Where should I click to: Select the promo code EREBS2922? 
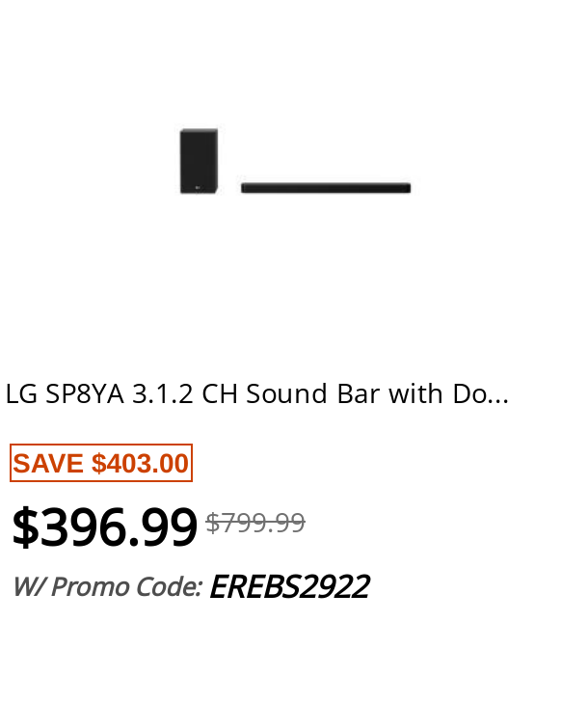(x=289, y=586)
